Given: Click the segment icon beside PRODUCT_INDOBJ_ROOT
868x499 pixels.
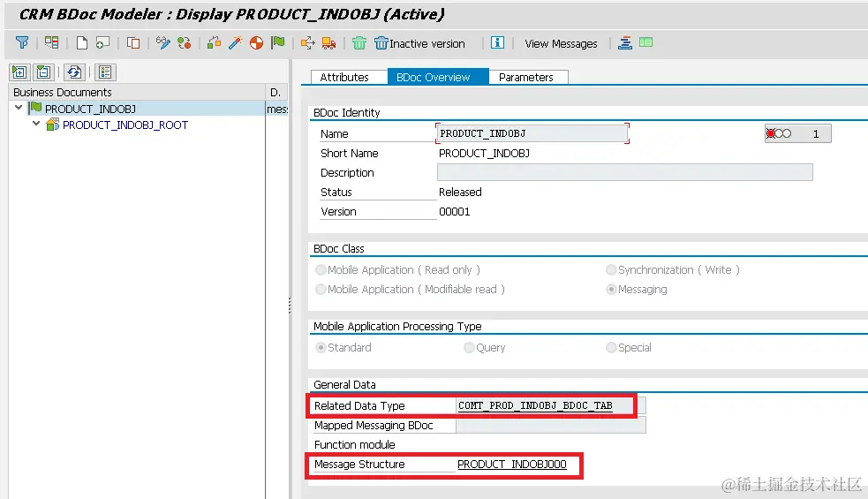Looking at the screenshot, I should point(53,125).
